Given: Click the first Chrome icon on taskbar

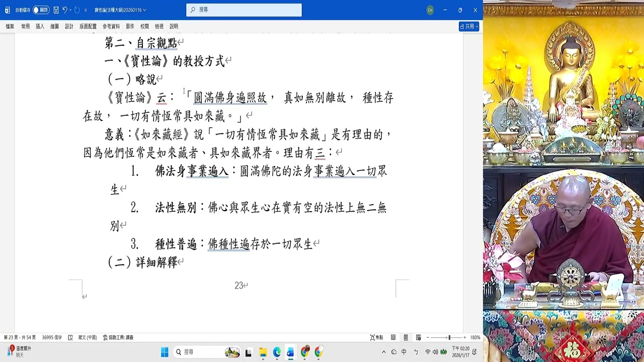Looking at the screenshot, I should click(305, 352).
